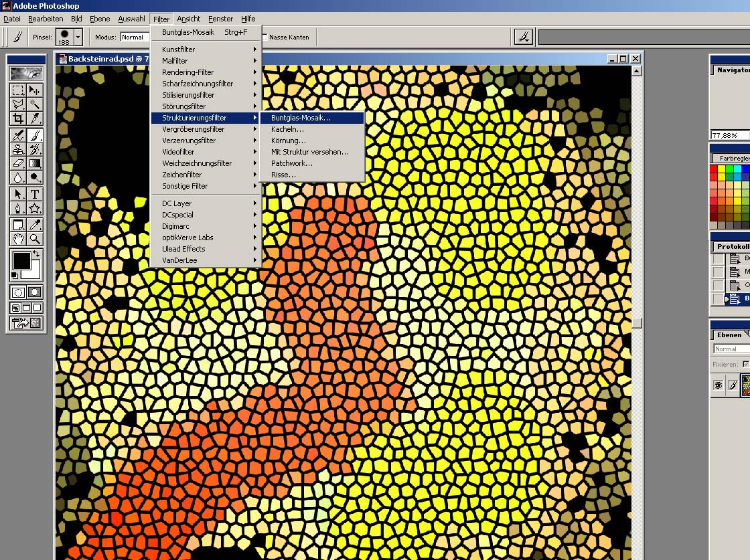This screenshot has height=560, width=750.
Task: Enable the Nasse Kanten checkbox
Action: click(x=265, y=37)
